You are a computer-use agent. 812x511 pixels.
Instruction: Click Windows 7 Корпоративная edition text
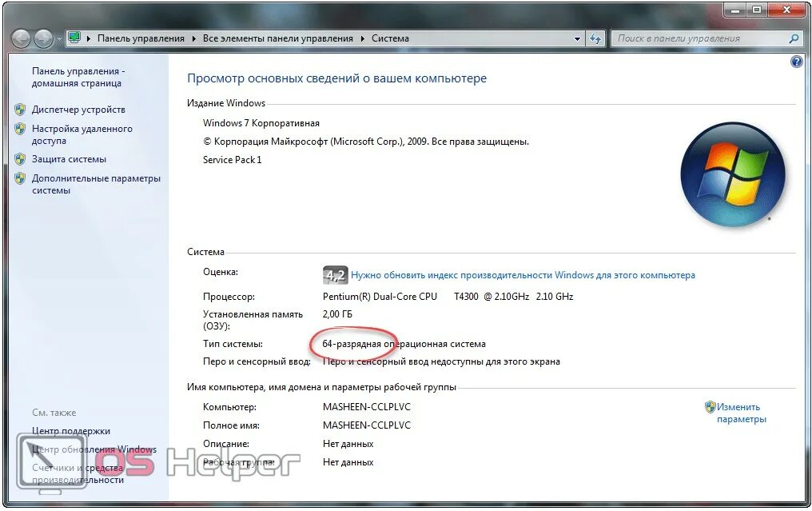click(261, 123)
